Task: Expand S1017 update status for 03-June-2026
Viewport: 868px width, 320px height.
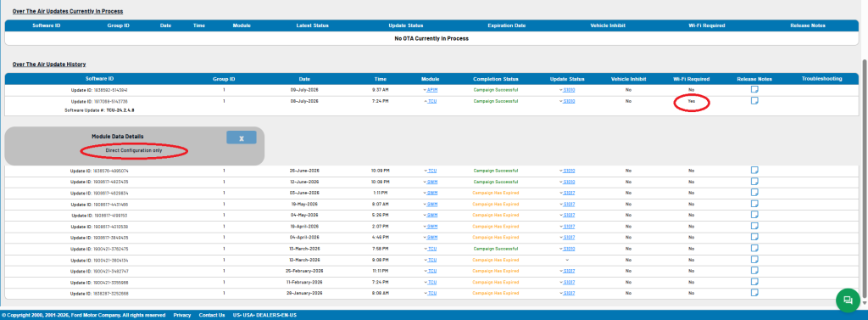Action: click(x=561, y=193)
